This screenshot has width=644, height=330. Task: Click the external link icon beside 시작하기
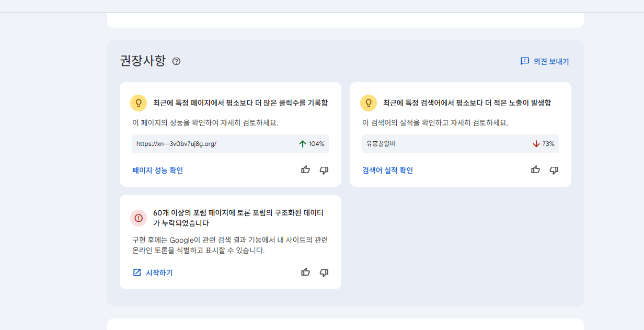coord(137,272)
